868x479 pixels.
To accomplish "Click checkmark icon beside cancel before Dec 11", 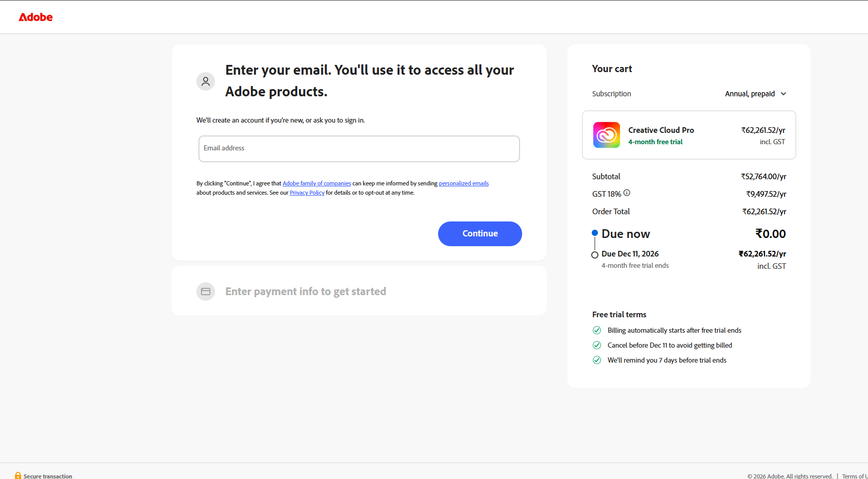I will click(x=597, y=345).
